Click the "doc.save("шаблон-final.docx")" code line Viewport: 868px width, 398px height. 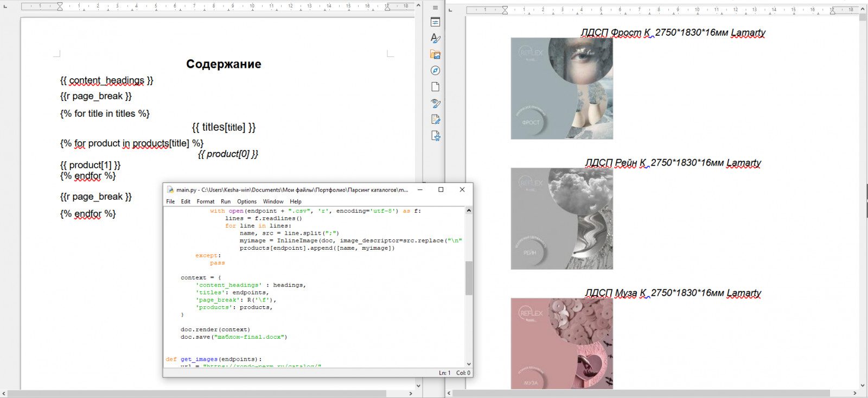[234, 337]
